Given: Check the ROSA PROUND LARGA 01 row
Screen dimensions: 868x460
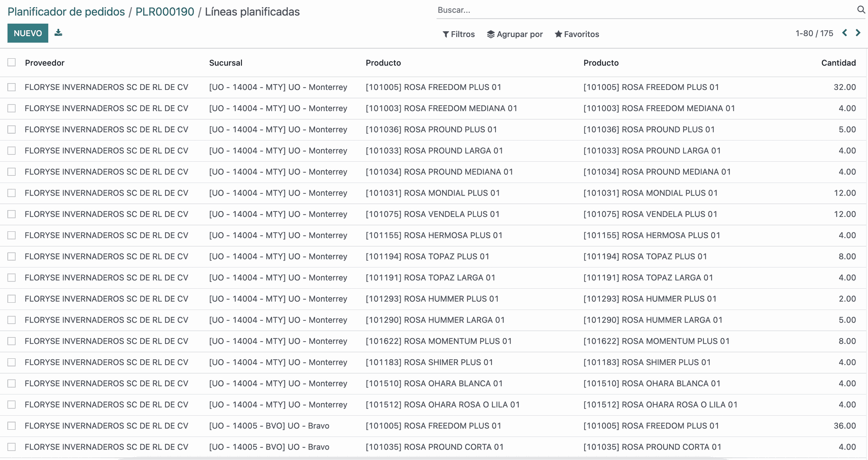Looking at the screenshot, I should tap(12, 150).
